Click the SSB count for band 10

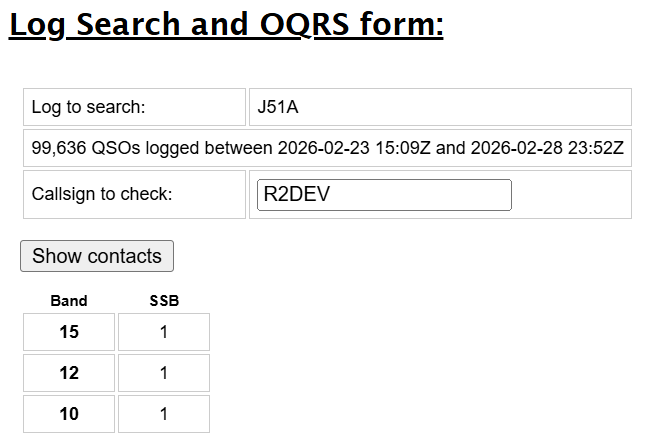pyautogui.click(x=164, y=413)
